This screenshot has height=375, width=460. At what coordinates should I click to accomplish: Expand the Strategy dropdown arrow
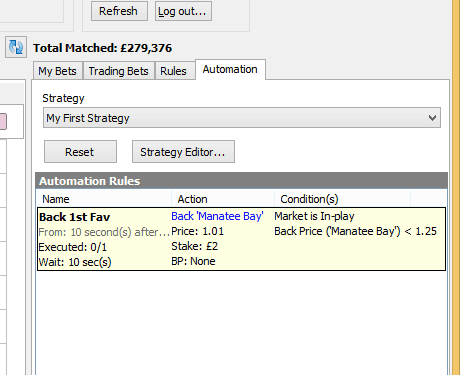pyautogui.click(x=432, y=118)
